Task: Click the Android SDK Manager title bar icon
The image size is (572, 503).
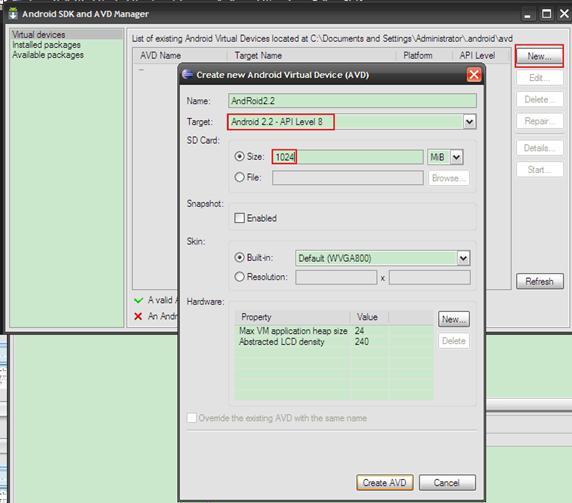Action: pos(13,14)
